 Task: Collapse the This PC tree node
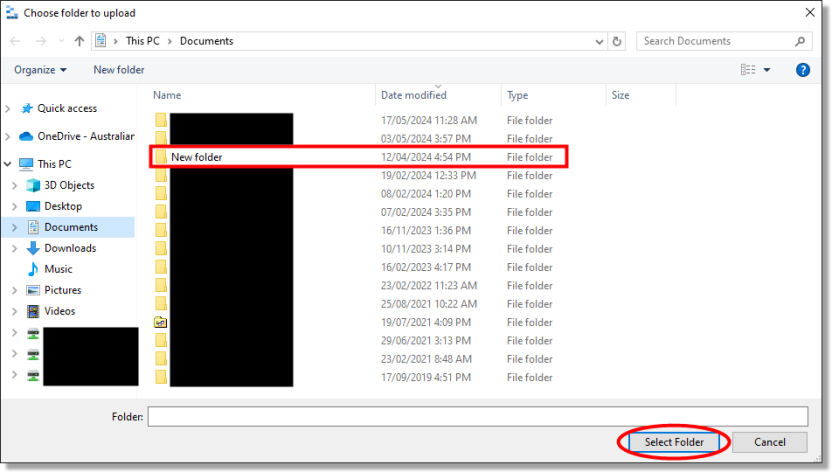(x=8, y=164)
